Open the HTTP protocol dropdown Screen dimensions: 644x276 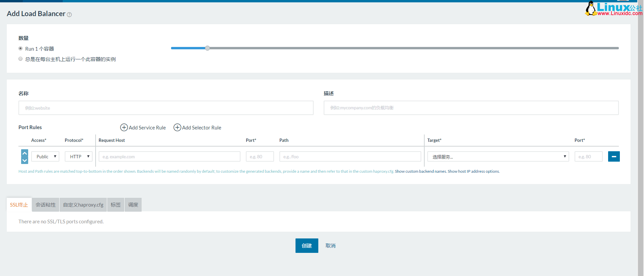click(x=79, y=157)
